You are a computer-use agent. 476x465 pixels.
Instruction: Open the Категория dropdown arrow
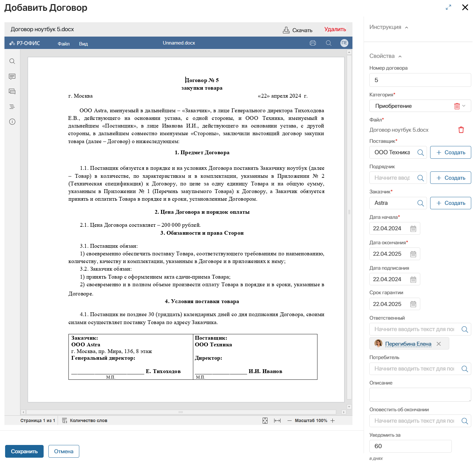pos(464,106)
